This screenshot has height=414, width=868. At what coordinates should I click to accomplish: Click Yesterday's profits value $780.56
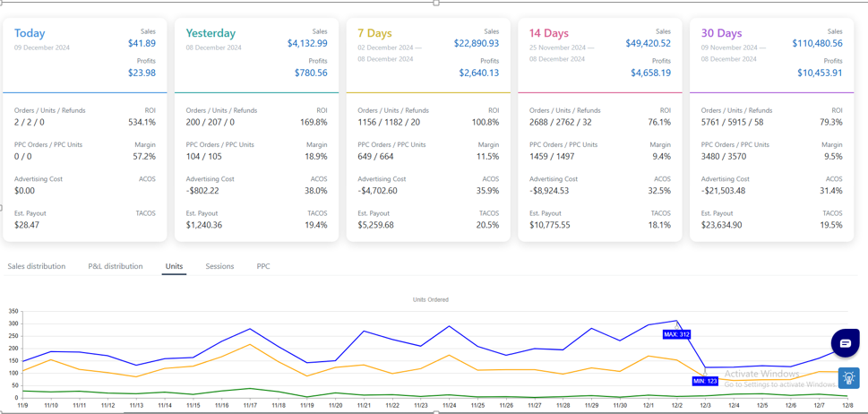(x=311, y=73)
